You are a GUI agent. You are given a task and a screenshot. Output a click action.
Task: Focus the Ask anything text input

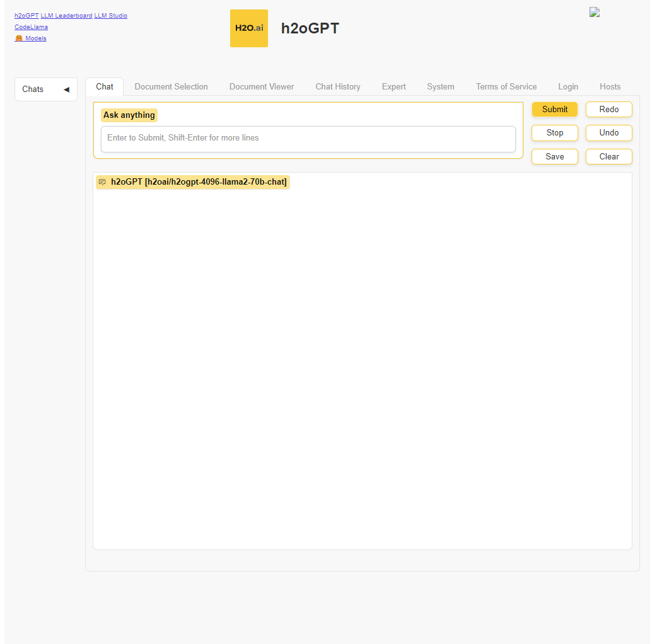(308, 139)
